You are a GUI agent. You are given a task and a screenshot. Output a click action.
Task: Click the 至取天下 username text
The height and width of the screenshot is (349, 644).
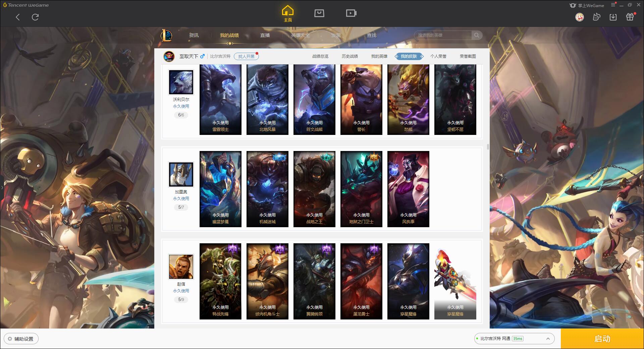[189, 56]
